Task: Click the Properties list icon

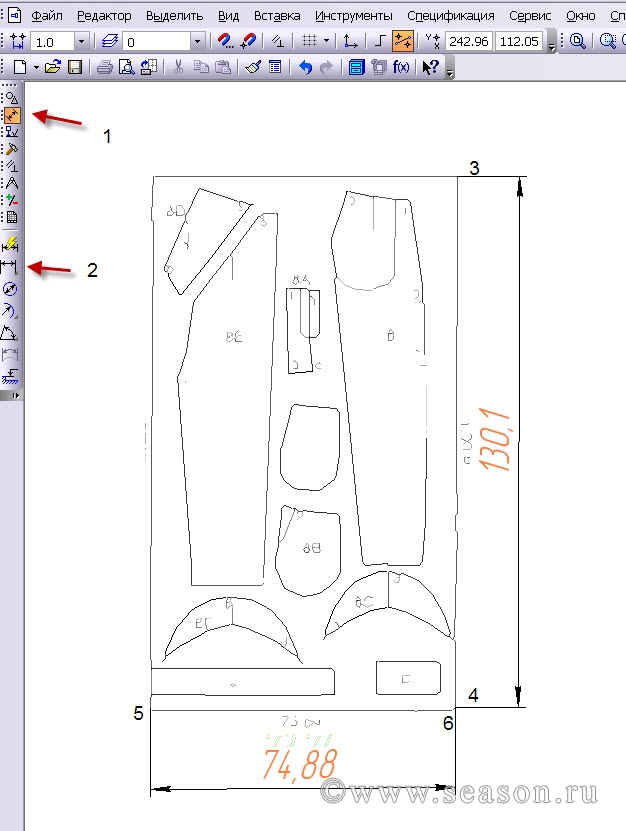Action: pos(275,67)
